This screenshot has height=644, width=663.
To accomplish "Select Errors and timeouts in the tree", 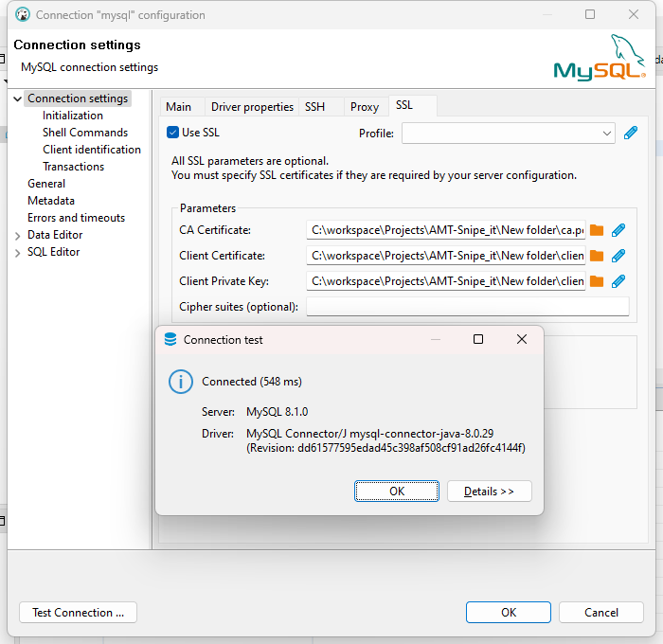I will click(76, 218).
